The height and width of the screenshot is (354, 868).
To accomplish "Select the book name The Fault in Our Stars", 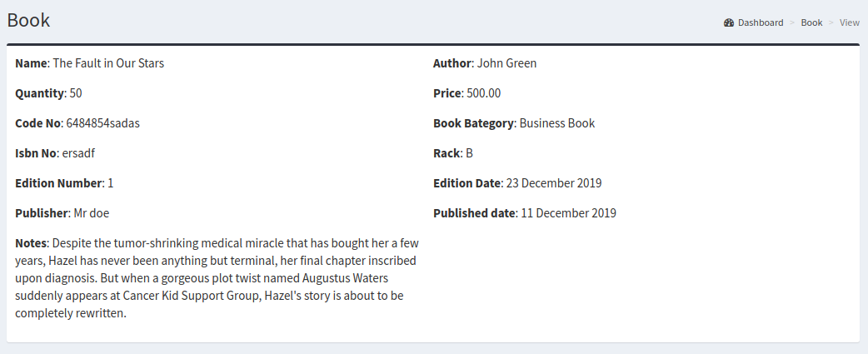I will coord(108,63).
